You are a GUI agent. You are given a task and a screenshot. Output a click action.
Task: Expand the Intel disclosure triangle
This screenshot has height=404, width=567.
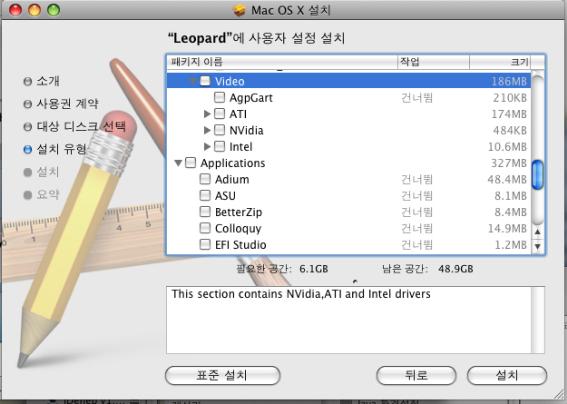[207, 146]
